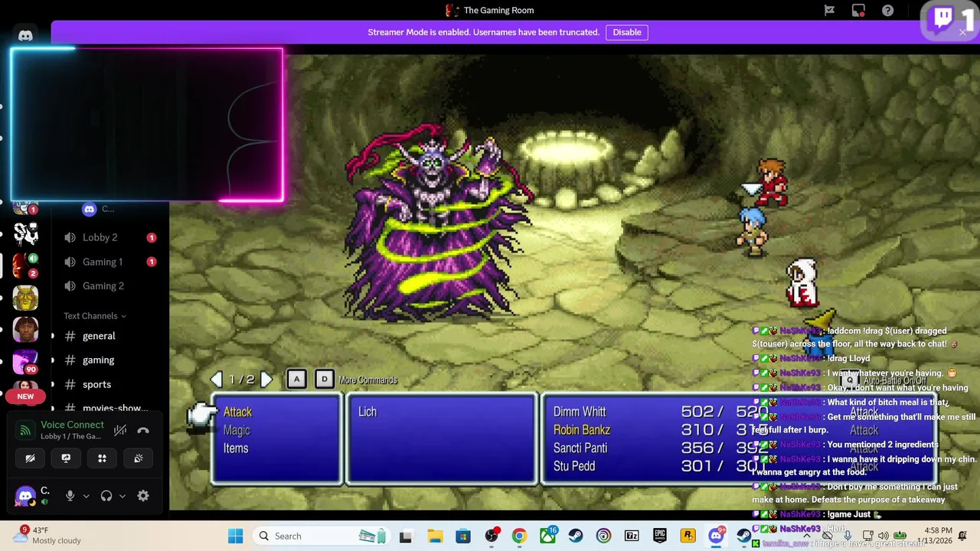Open Steam from taskbar

[x=575, y=536]
